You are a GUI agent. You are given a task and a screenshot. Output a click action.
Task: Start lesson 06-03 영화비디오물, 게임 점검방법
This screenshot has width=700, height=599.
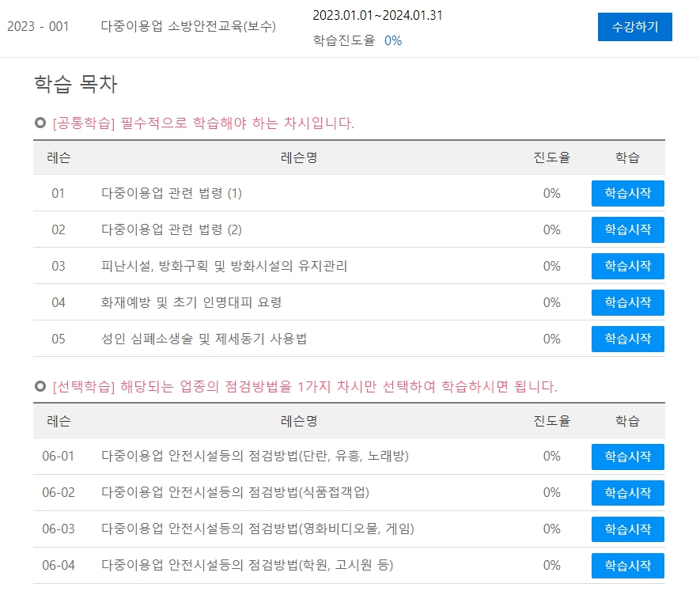tap(627, 529)
